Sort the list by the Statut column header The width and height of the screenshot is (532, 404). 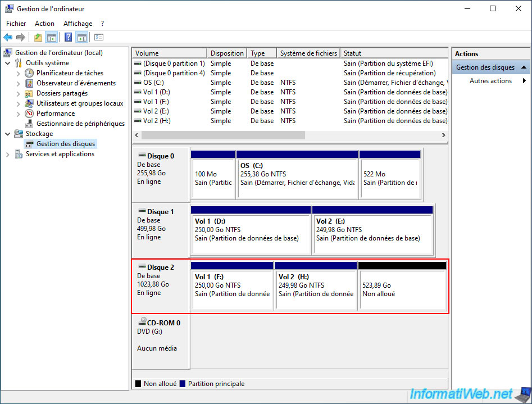(393, 53)
